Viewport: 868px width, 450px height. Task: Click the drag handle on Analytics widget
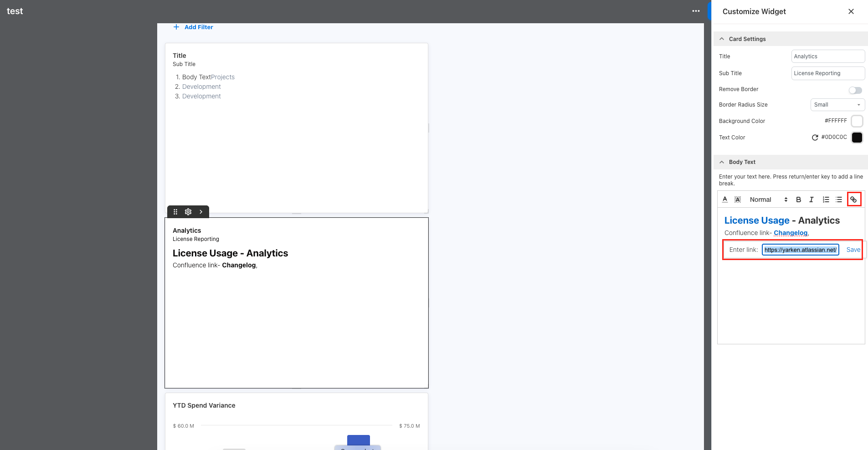click(175, 212)
